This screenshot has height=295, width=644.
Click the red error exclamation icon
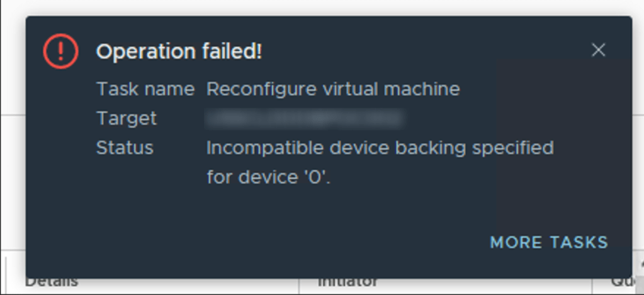pyautogui.click(x=60, y=51)
